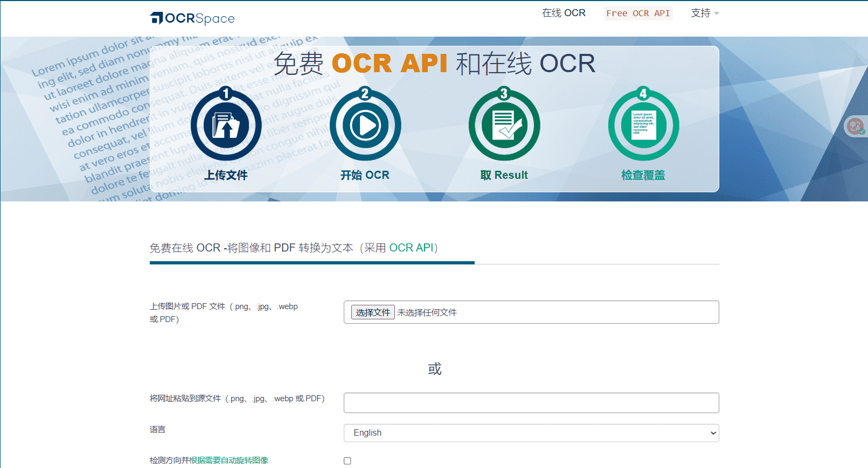
Task: Enable auto-rotate orientation checkbox
Action: pyautogui.click(x=348, y=461)
